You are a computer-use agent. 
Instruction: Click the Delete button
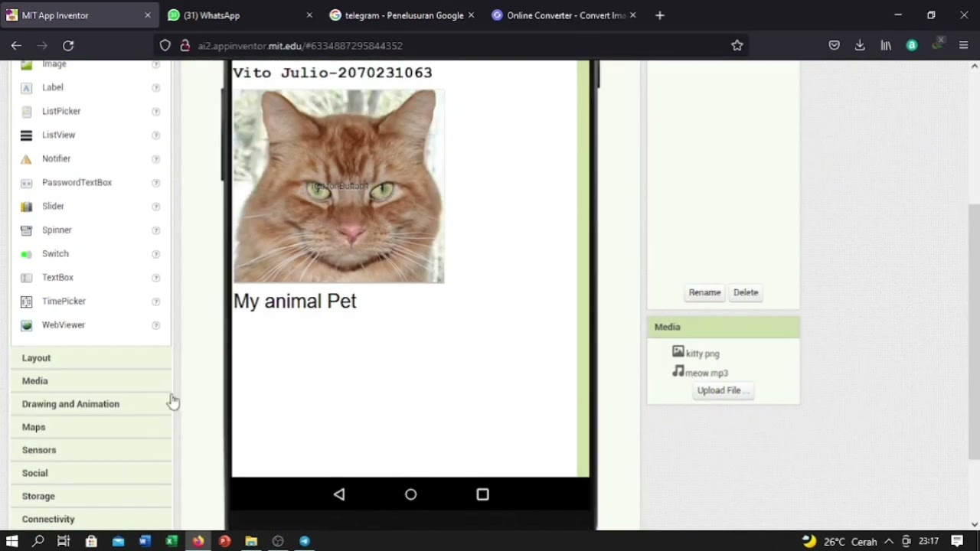click(746, 292)
